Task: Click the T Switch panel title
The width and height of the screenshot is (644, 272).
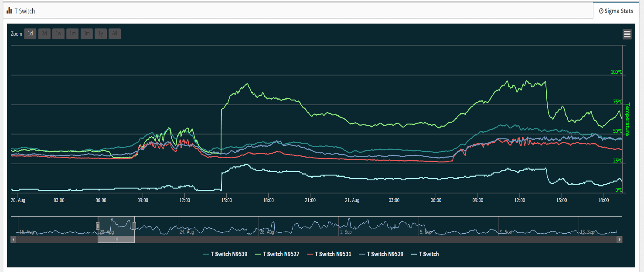Action: 24,11
